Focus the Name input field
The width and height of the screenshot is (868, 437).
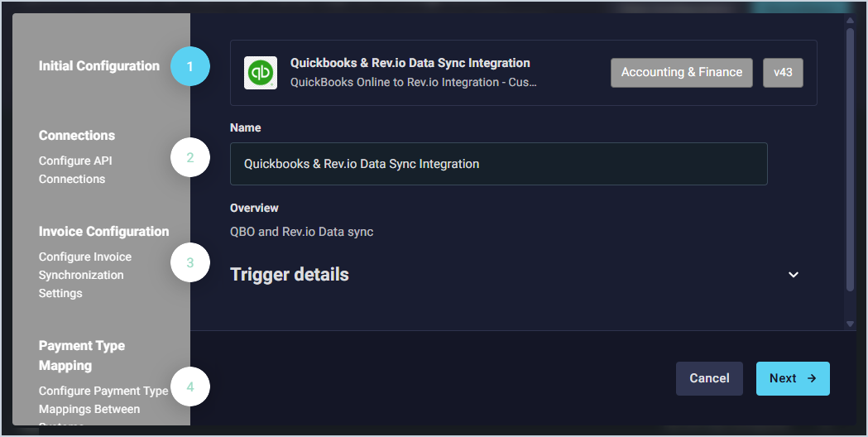click(499, 164)
